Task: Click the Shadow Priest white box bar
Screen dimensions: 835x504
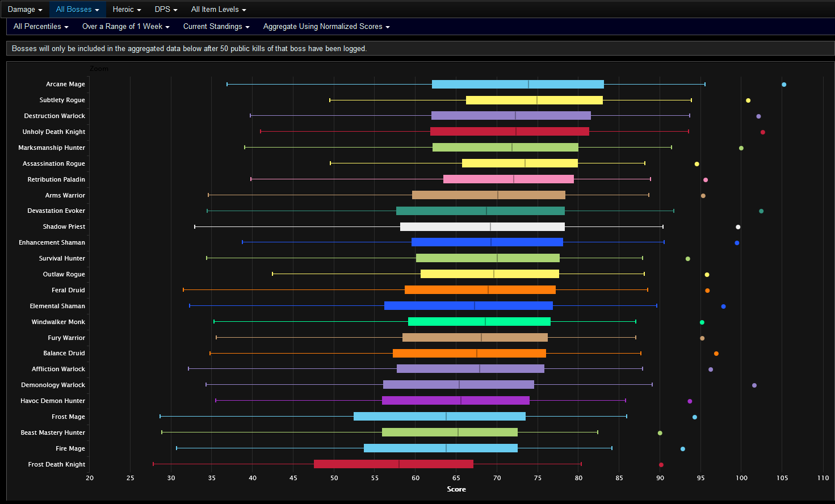Action: click(x=482, y=227)
